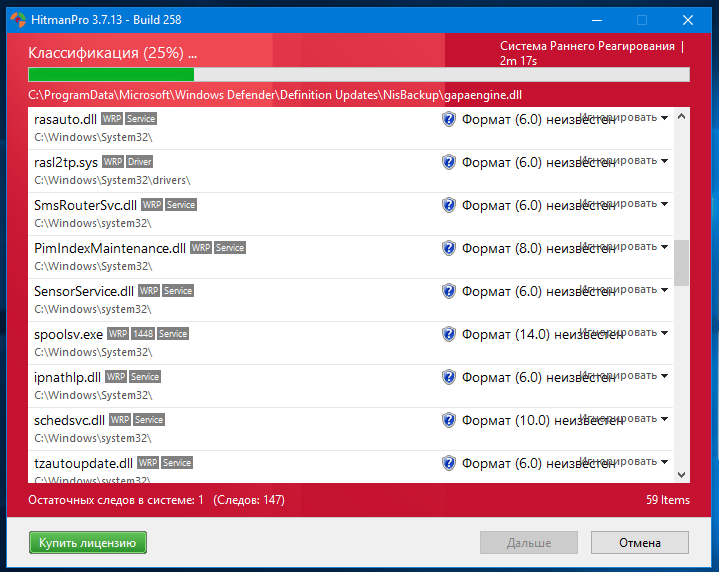Click shield icon for SensorService.dll
The width and height of the screenshot is (719, 572).
[x=448, y=291]
